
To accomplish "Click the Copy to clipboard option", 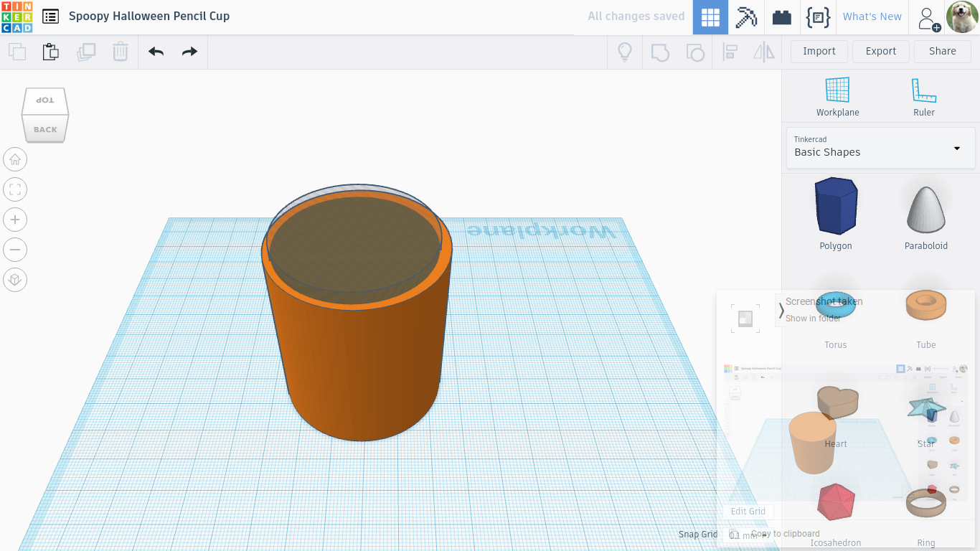I will pos(785,534).
